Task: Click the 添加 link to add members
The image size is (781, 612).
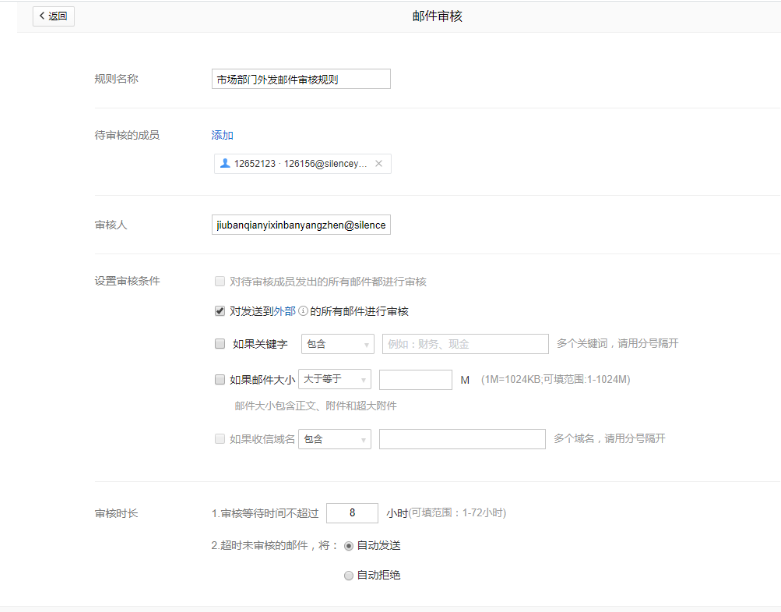Action: pos(222,135)
